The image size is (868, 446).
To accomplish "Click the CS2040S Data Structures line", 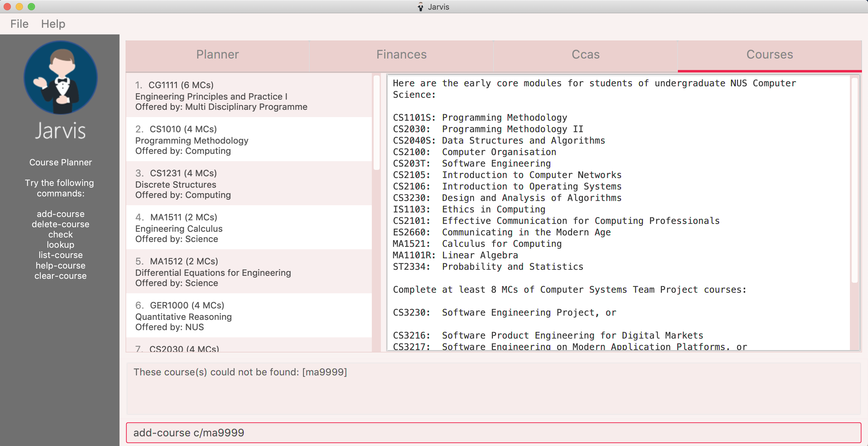I will tap(499, 141).
